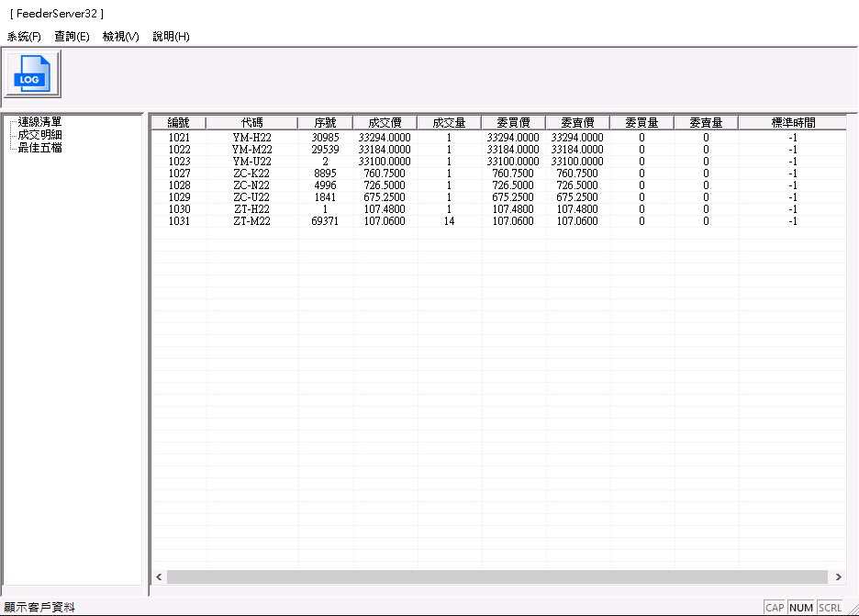Open the 檢視(V) menu
The width and height of the screenshot is (859, 616).
coord(120,37)
